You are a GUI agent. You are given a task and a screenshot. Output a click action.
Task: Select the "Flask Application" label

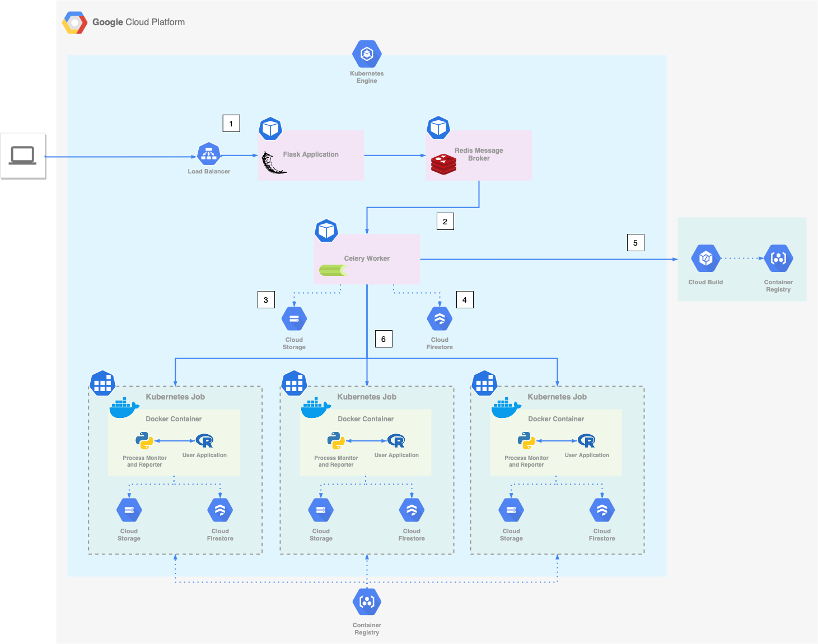point(311,154)
